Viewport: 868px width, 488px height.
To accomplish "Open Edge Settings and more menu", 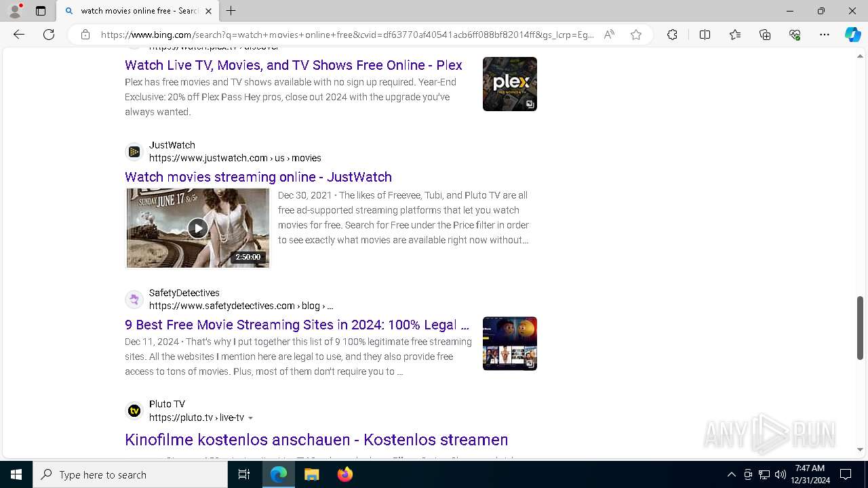I will point(825,35).
